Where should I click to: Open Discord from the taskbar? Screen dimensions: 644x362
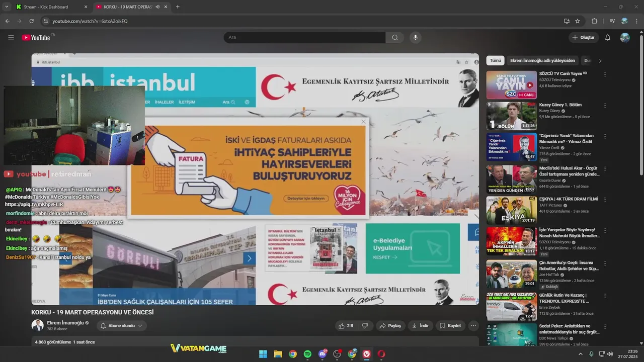pyautogui.click(x=323, y=354)
